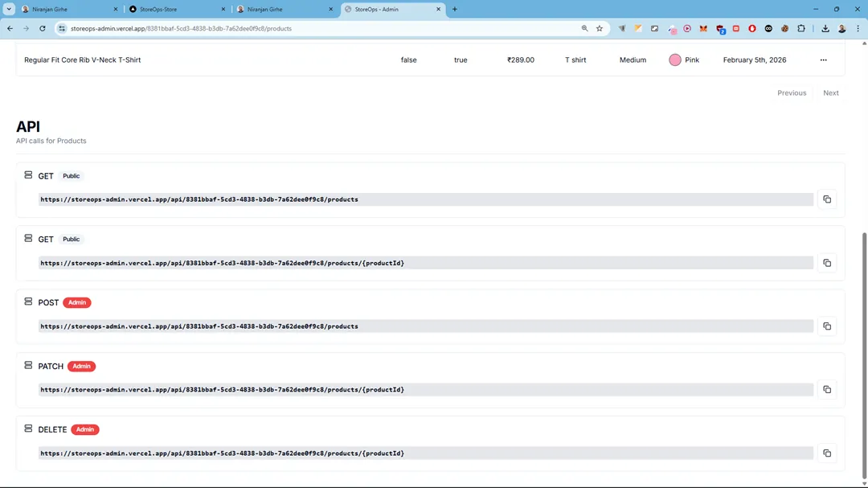The width and height of the screenshot is (868, 488).
Task: Click the browser address bar URL
Action: [x=181, y=28]
